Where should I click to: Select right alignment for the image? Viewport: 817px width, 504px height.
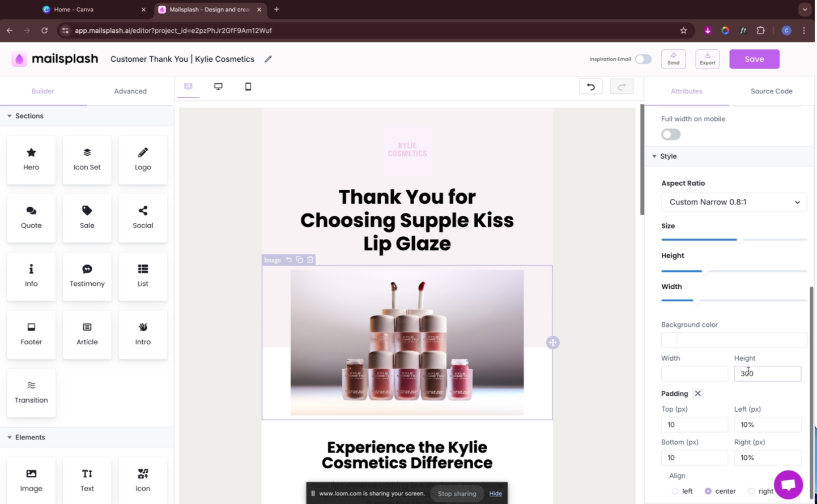pos(752,490)
